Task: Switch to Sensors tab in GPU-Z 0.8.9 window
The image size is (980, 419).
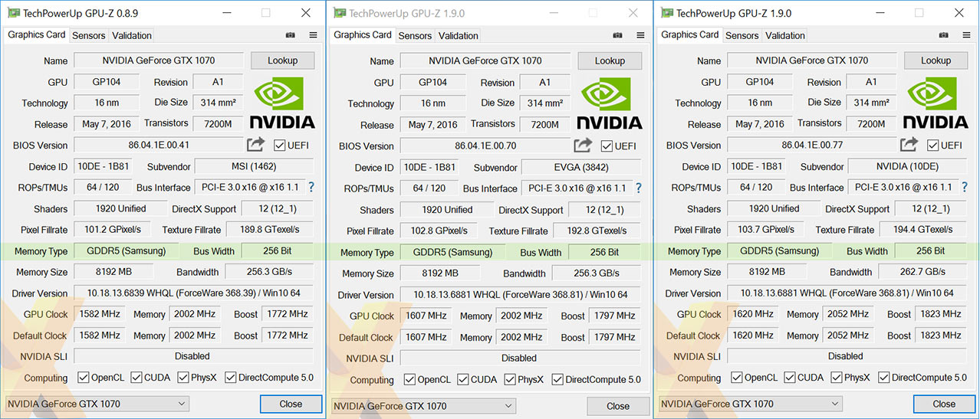Action: (x=89, y=35)
